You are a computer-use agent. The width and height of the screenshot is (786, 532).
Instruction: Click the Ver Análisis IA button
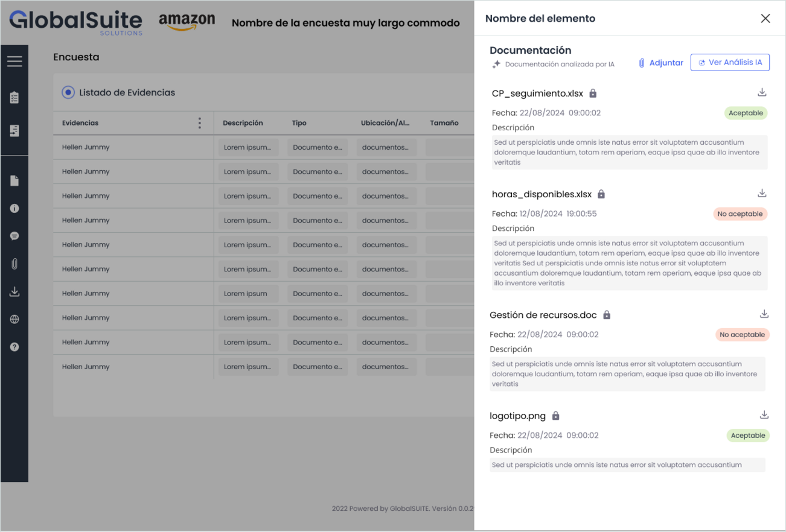730,62
